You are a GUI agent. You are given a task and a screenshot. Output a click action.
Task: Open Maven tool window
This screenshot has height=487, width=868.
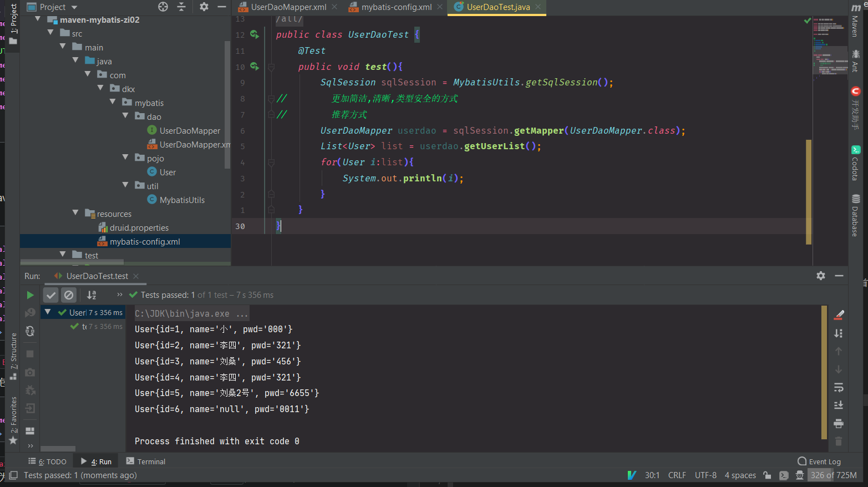click(855, 21)
